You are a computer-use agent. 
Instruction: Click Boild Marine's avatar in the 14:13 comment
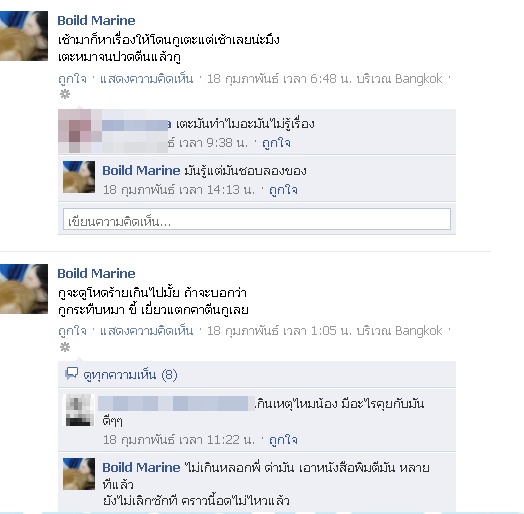coord(79,177)
